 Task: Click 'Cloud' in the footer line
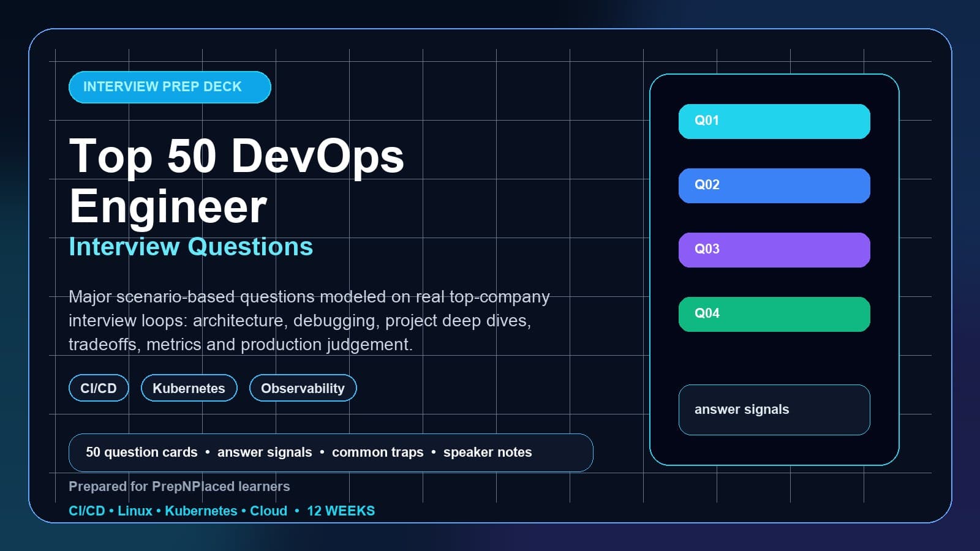[268, 511]
